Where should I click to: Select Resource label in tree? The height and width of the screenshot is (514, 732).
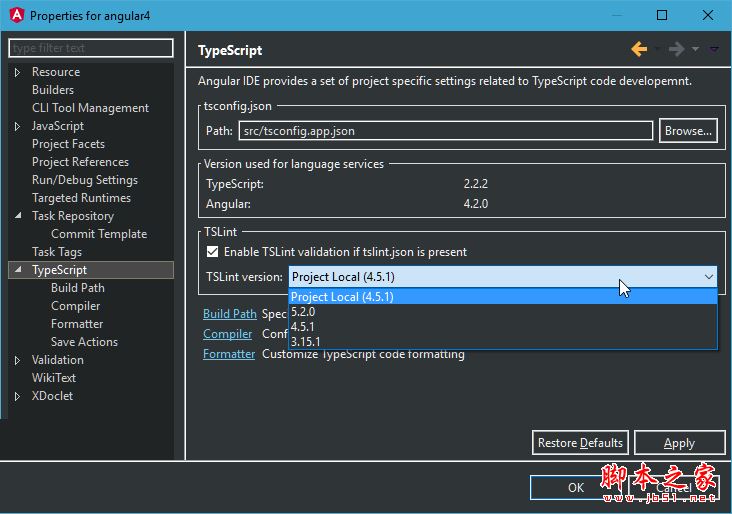[x=56, y=72]
